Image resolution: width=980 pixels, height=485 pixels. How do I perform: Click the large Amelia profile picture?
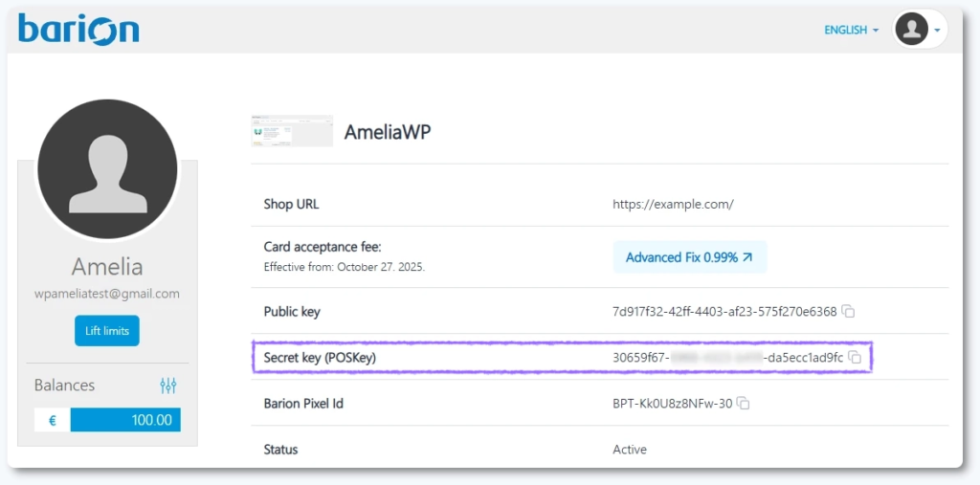107,170
